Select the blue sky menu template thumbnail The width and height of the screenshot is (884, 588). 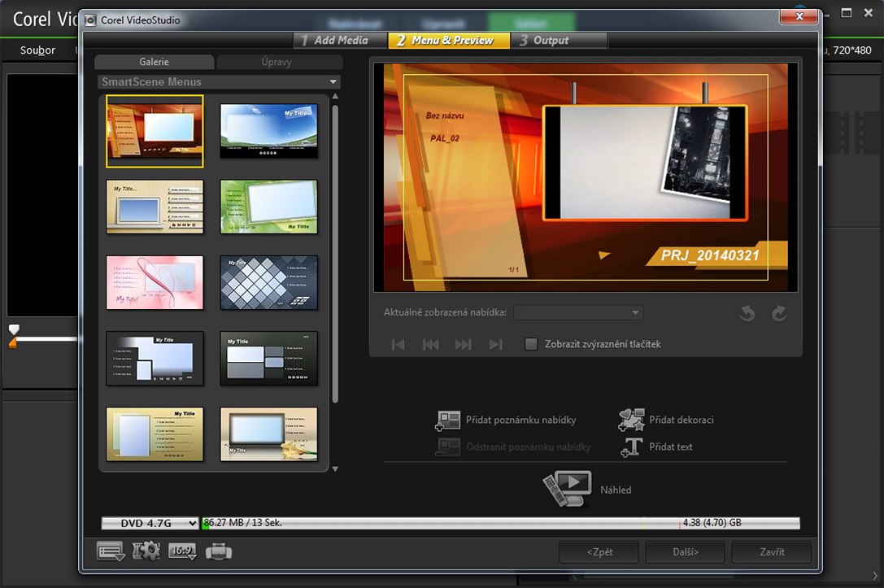tap(268, 130)
